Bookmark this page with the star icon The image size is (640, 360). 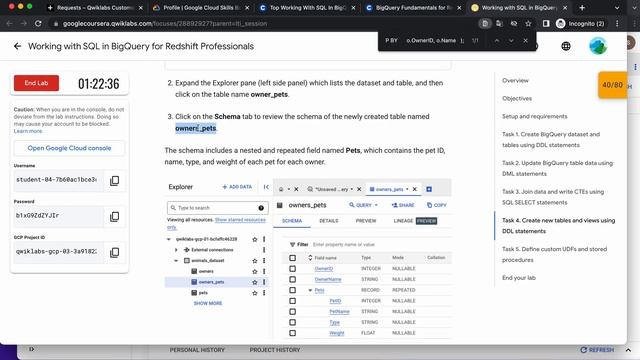click(528, 24)
